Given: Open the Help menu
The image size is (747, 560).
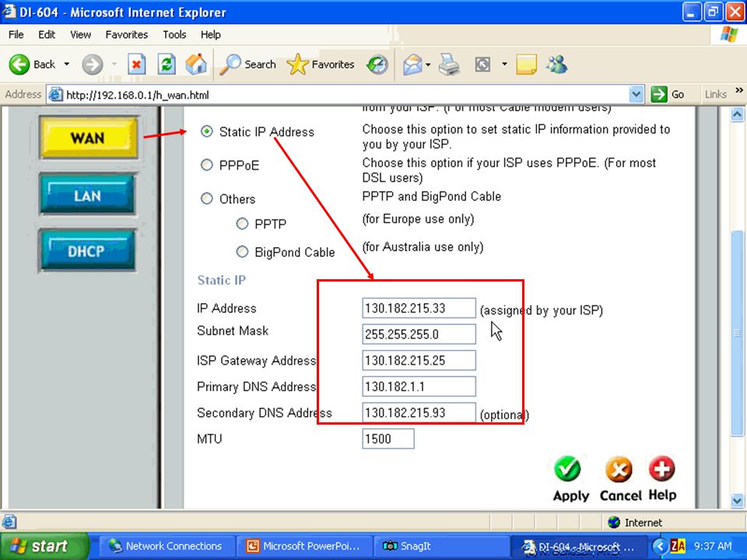Looking at the screenshot, I should (x=211, y=35).
